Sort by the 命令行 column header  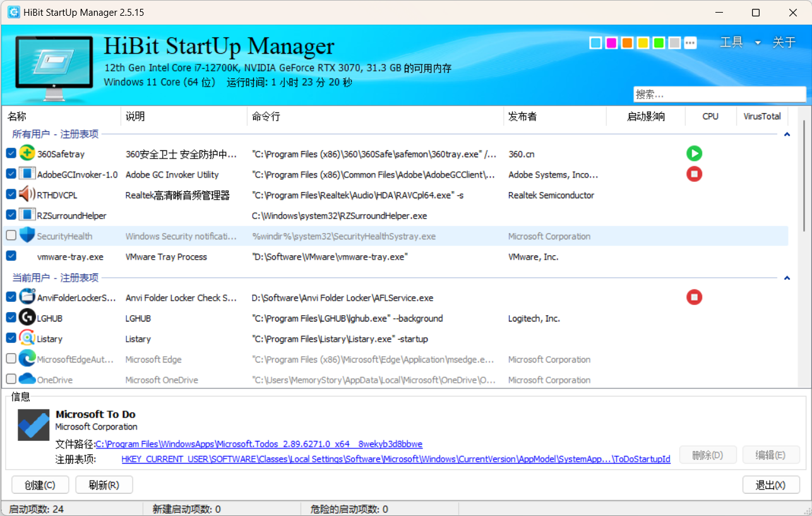376,116
